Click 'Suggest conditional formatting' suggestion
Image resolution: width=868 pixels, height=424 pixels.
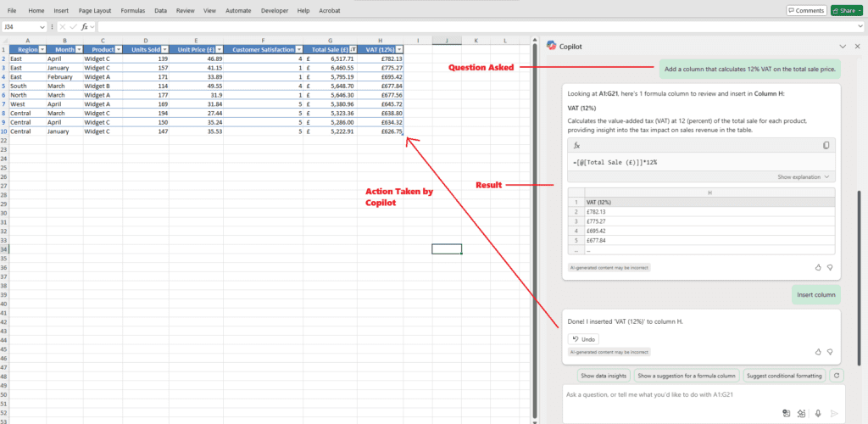[x=784, y=376]
